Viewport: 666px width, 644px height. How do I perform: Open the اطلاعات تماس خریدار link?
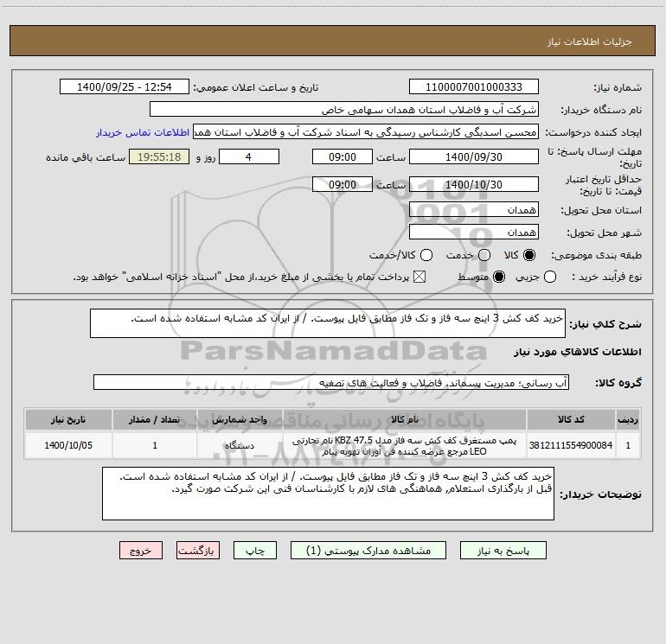(143, 132)
